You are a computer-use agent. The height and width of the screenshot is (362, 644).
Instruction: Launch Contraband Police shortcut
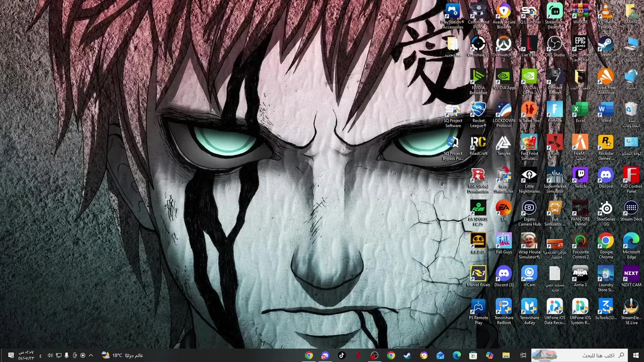tap(478, 16)
